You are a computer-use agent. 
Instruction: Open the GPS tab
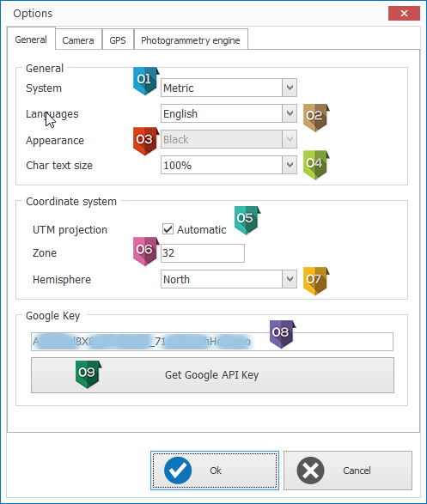[118, 39]
